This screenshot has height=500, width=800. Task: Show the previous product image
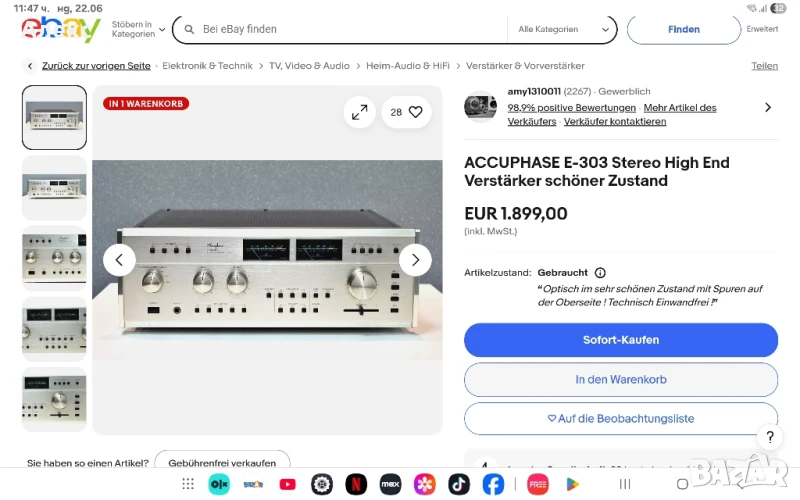pyautogui.click(x=119, y=260)
